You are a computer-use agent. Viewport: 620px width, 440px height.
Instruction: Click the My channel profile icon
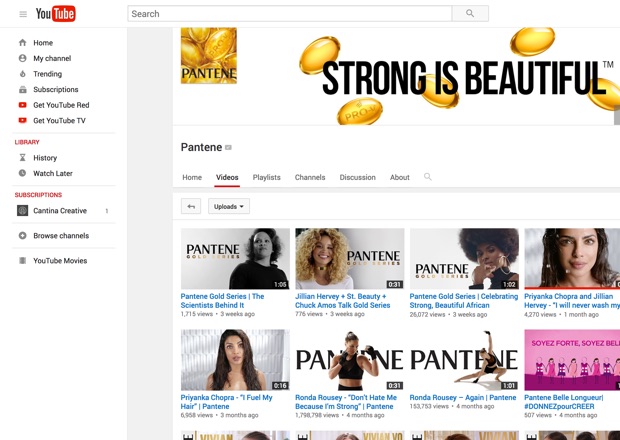tap(23, 58)
